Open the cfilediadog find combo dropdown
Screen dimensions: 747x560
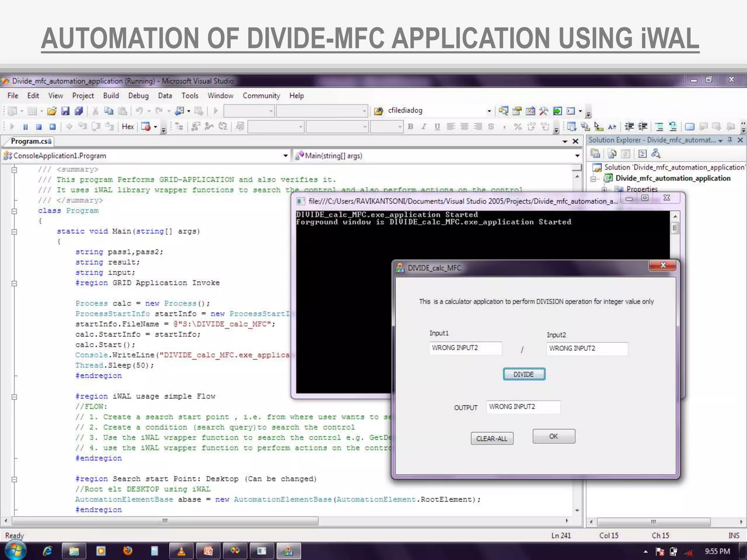click(x=489, y=111)
